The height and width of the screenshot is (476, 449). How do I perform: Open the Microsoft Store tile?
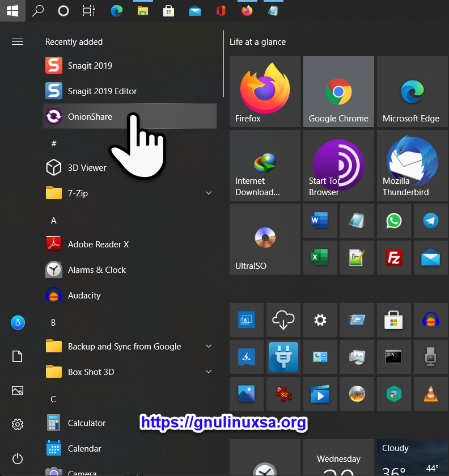394,319
